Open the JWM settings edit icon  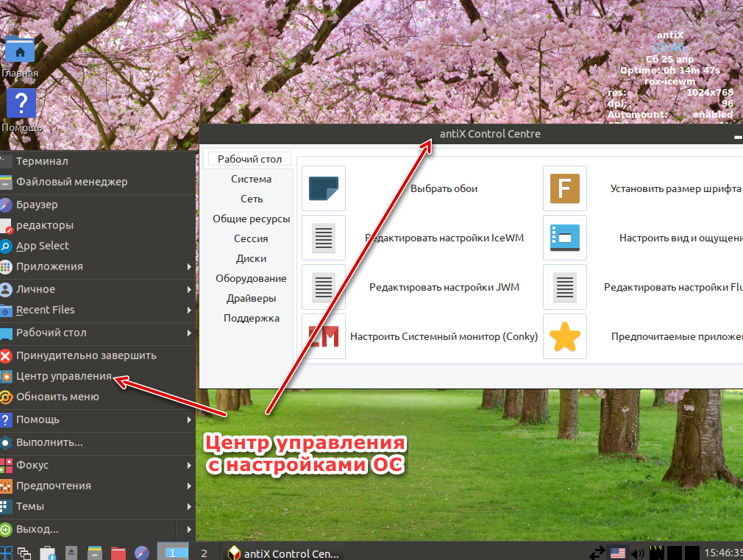pos(324,287)
